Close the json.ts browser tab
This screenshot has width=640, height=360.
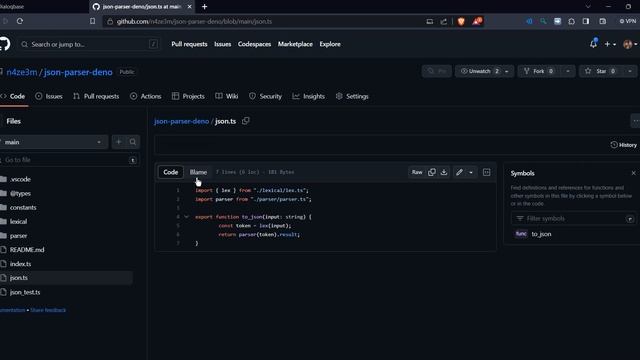pyautogui.click(x=190, y=7)
